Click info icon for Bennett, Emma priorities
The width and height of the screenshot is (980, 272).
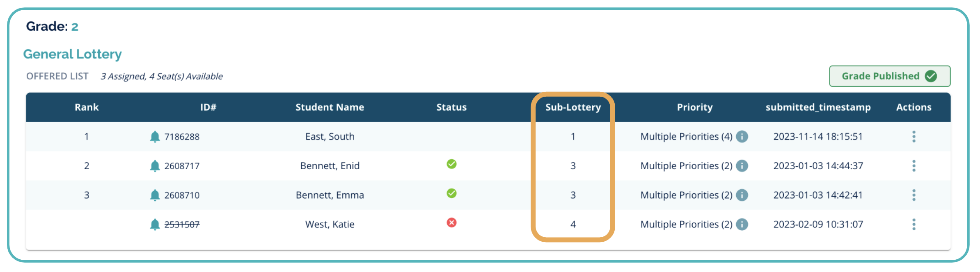click(x=742, y=195)
